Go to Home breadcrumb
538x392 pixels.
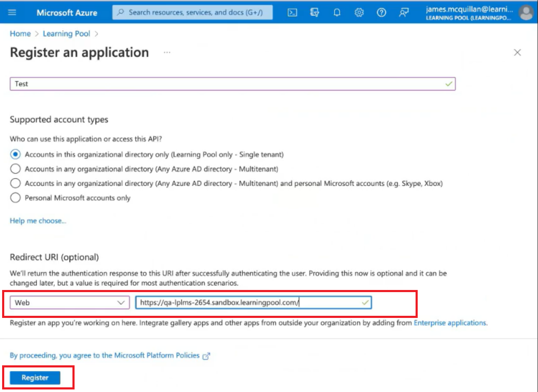coord(20,34)
